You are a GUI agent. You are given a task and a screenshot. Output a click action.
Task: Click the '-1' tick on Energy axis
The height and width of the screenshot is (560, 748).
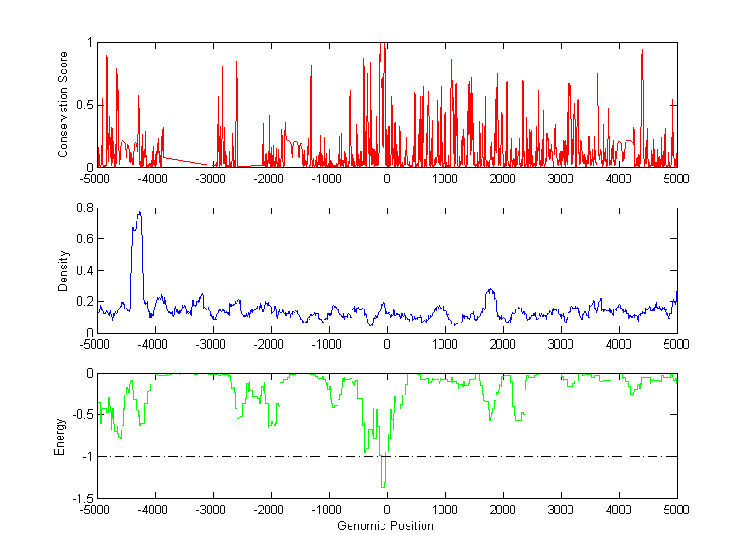pos(84,457)
